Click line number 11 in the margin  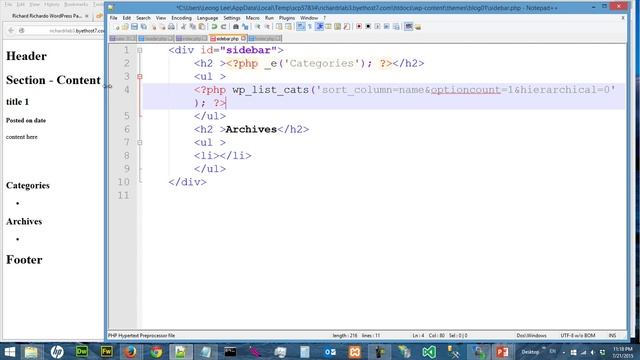pyautogui.click(x=123, y=196)
